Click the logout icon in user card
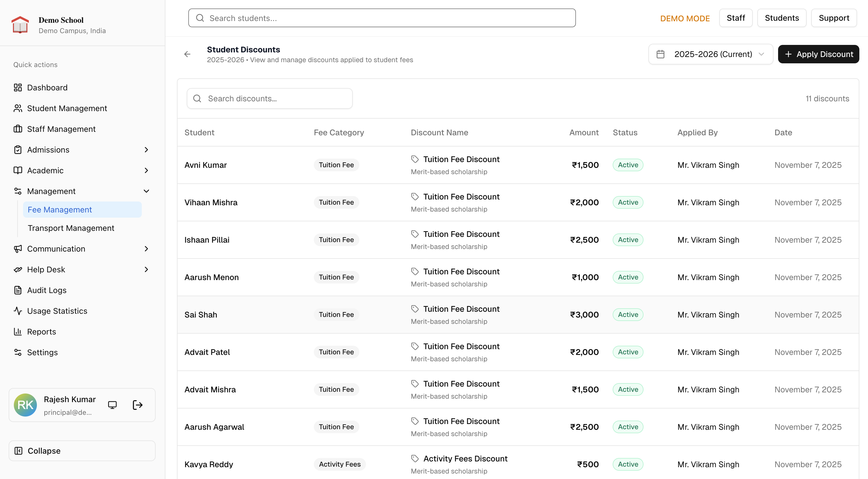This screenshot has width=868, height=479. [x=137, y=405]
